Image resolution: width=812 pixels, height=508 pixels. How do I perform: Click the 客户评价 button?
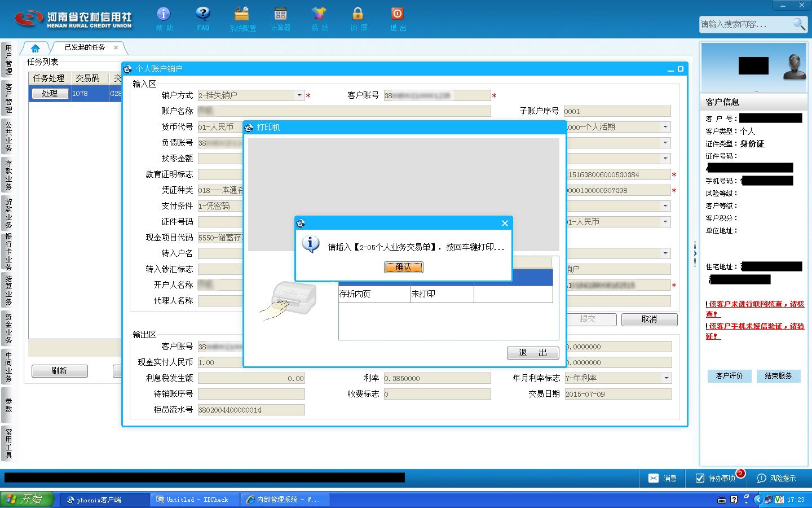[x=729, y=376]
